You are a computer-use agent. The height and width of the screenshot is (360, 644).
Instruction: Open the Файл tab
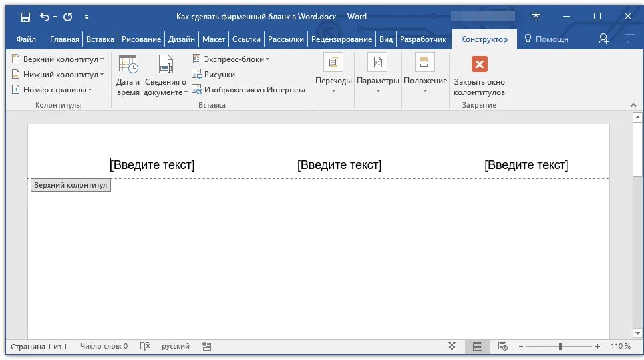point(26,39)
